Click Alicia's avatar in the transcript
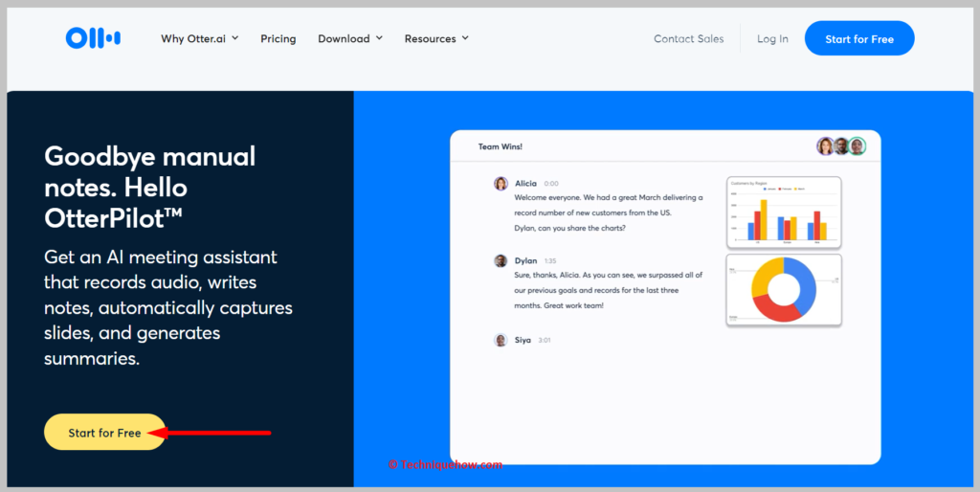Image resolution: width=980 pixels, height=492 pixels. [x=501, y=183]
